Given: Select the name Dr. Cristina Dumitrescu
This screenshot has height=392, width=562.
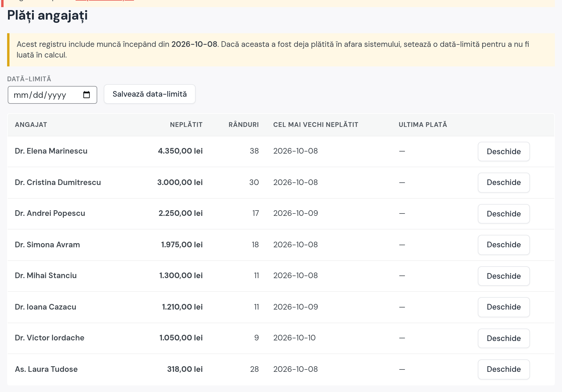Looking at the screenshot, I should pos(58,182).
